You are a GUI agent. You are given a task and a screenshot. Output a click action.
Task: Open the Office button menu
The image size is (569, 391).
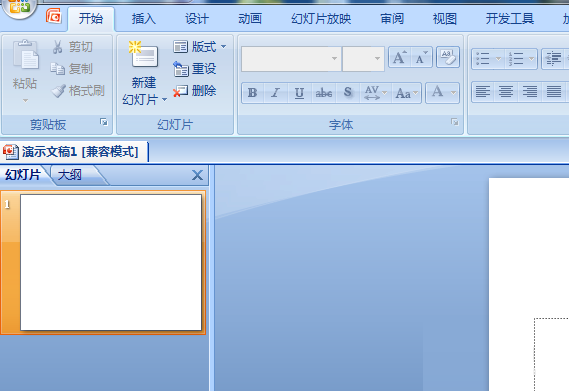tap(19, 7)
